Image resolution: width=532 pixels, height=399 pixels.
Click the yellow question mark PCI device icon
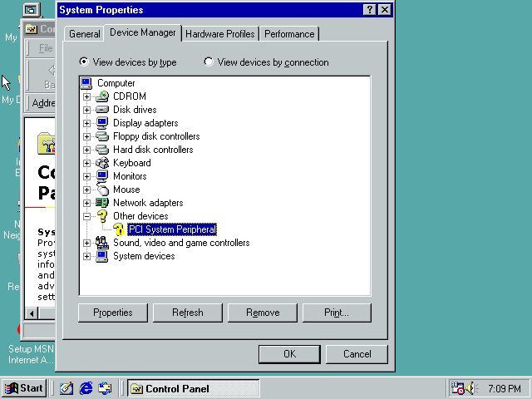(118, 229)
